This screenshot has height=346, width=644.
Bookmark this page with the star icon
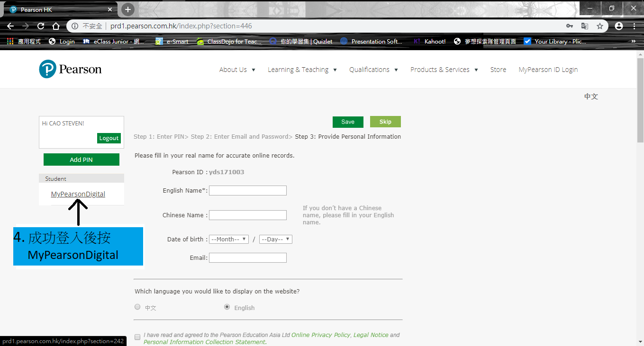(600, 26)
